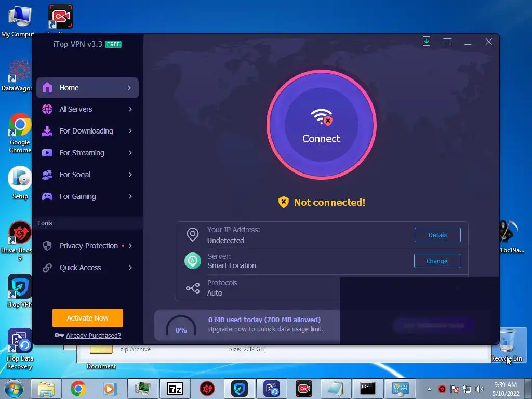Click '0 MB used today (700 MB allowed)' text
The width and height of the screenshot is (532, 399).
(x=264, y=320)
